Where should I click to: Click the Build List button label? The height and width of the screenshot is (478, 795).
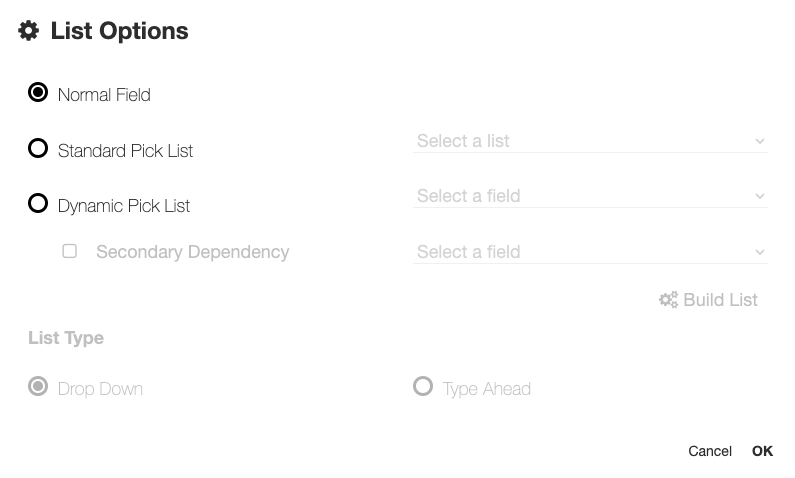720,300
